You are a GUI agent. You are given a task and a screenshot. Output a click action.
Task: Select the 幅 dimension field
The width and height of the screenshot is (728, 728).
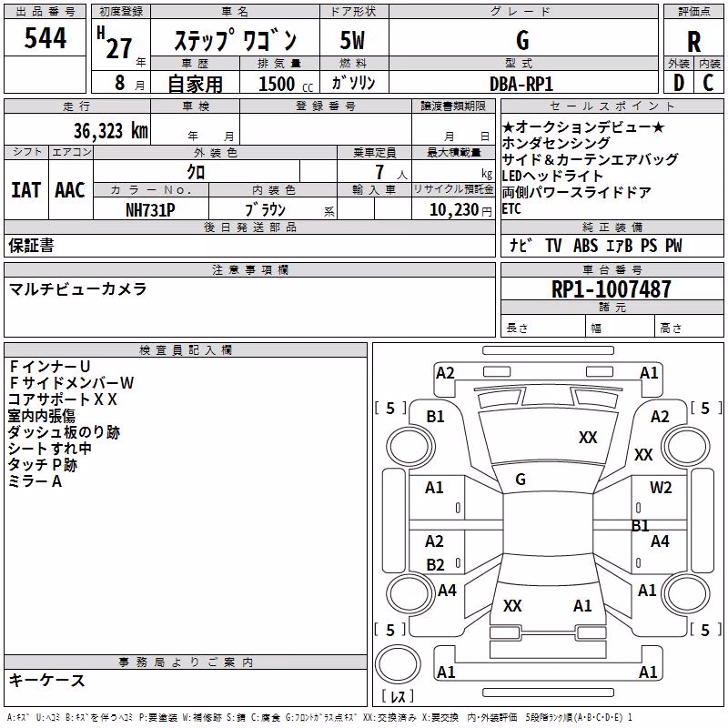point(620,328)
